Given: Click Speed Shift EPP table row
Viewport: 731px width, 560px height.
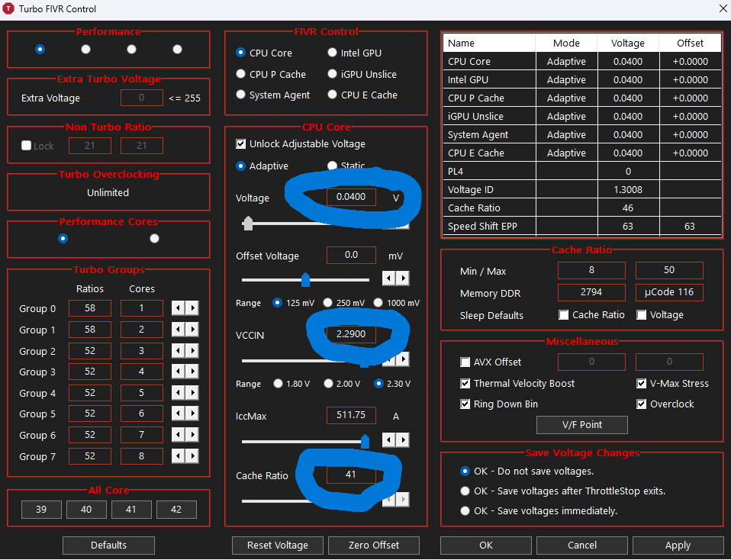Looking at the screenshot, I should [581, 226].
